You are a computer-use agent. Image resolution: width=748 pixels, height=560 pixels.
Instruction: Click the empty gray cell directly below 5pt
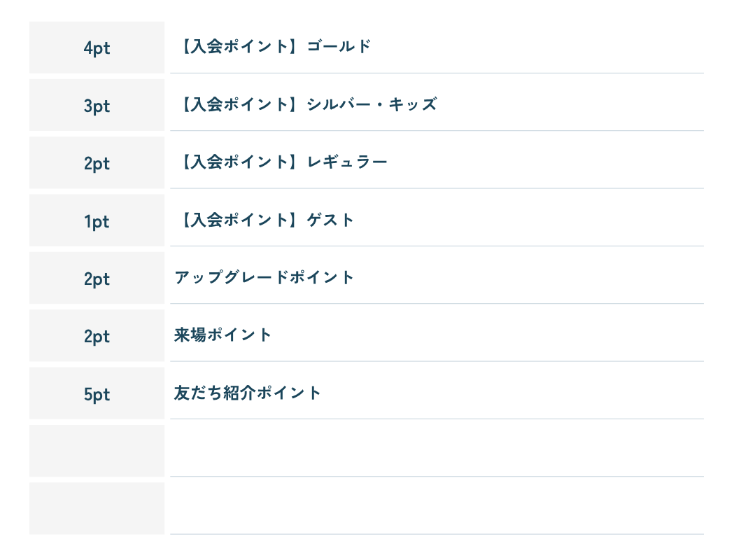tap(97, 451)
